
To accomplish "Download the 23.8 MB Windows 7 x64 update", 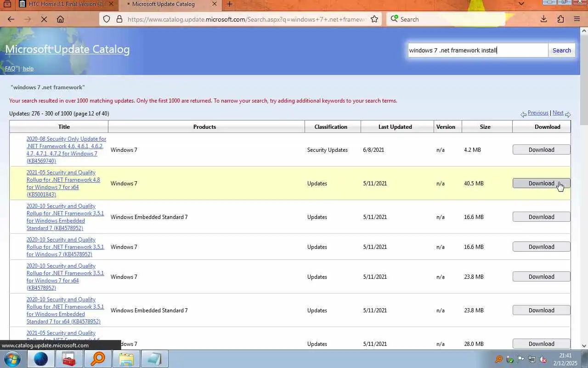I will pos(541,276).
